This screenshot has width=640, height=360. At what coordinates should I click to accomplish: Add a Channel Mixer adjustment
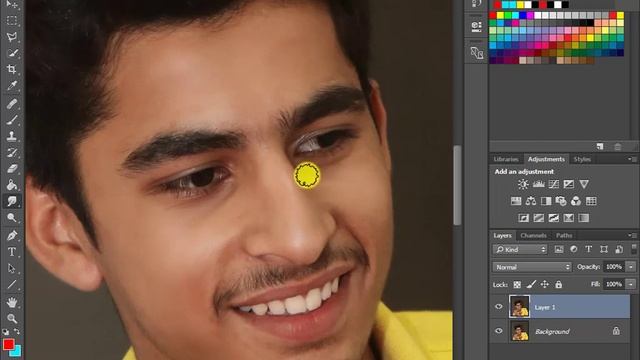(576, 201)
